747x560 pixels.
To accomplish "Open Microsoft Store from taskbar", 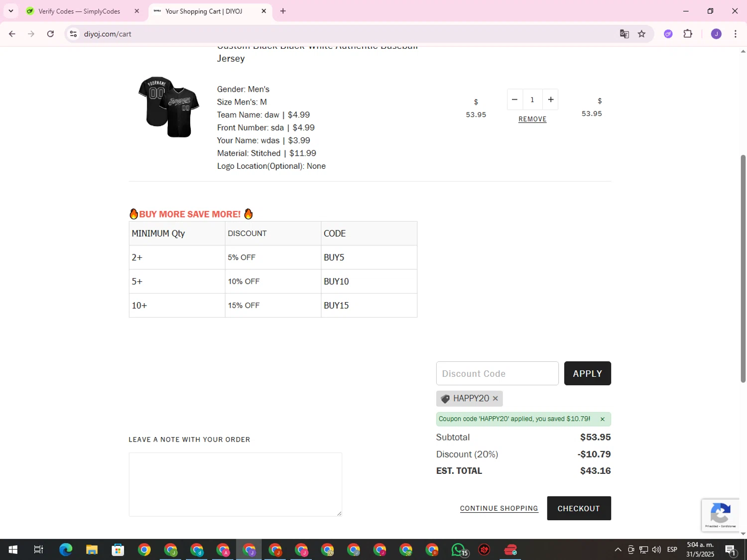I will point(118,550).
